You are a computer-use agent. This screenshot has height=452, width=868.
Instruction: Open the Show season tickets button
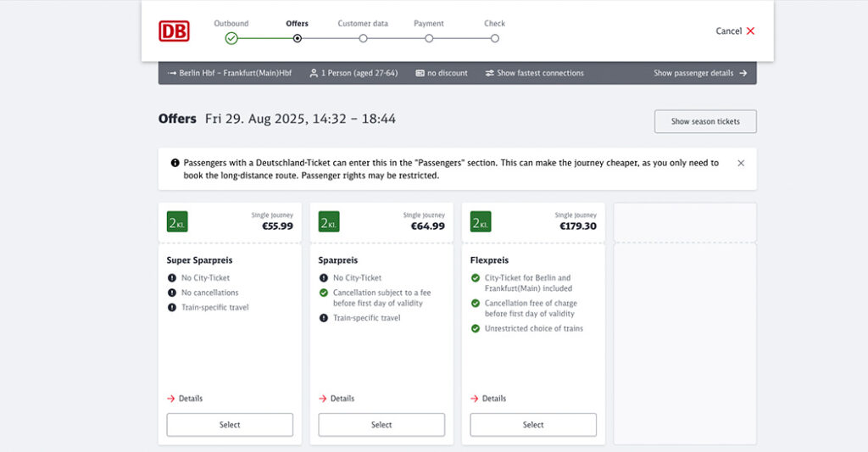[x=705, y=121]
